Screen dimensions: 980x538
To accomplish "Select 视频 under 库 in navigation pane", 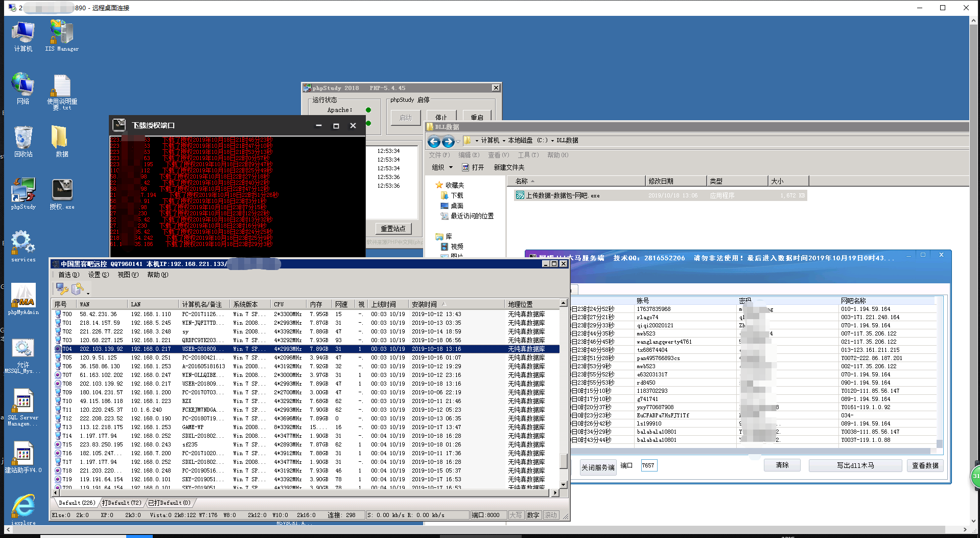I will [x=452, y=246].
